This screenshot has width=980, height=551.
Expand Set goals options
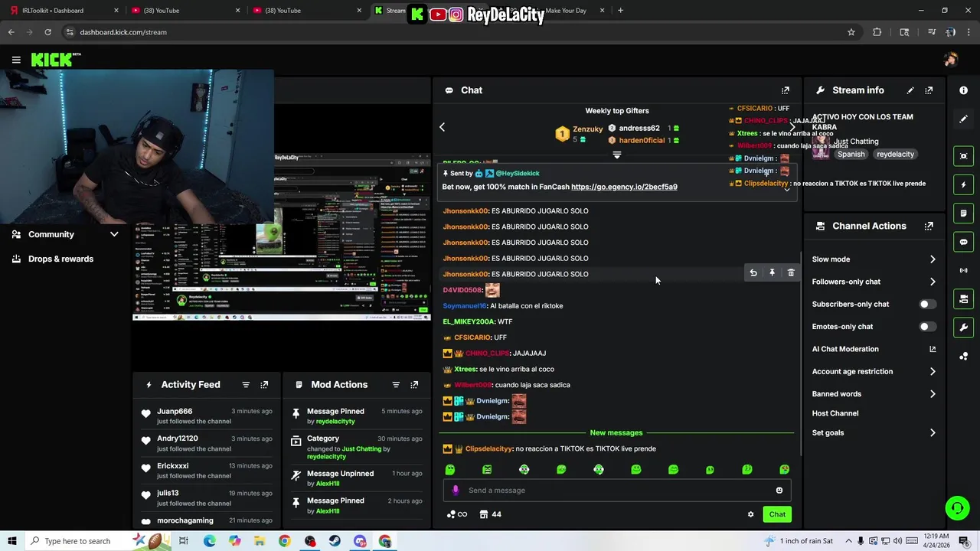tap(933, 433)
